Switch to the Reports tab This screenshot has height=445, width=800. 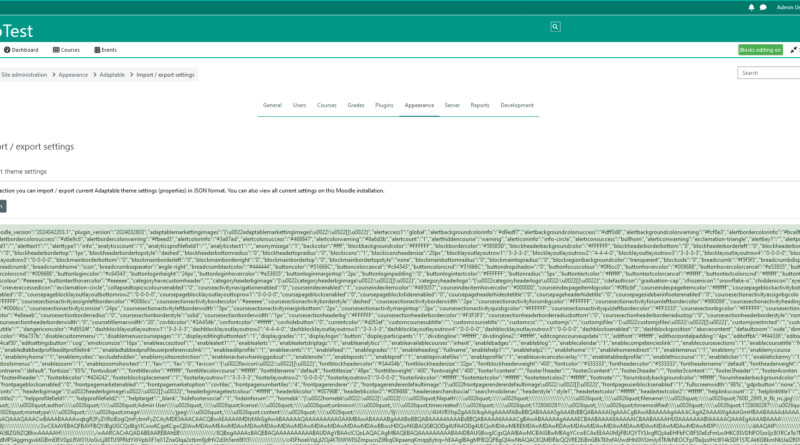[480, 105]
